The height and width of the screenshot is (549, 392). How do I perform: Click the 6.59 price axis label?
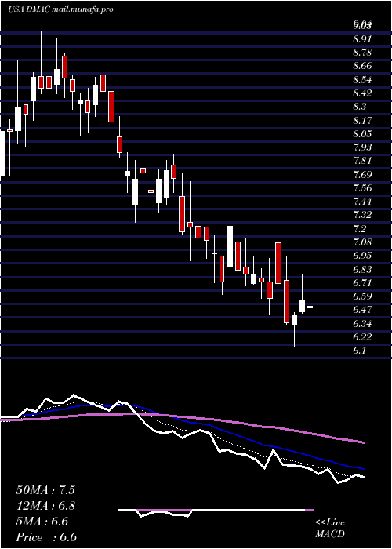[362, 296]
